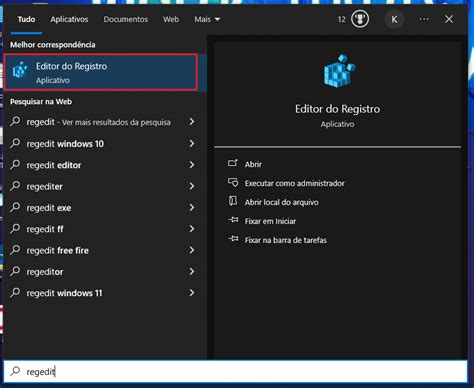The image size is (474, 388).
Task: Click the 'Pesquisar na Web' heading
Action: click(x=41, y=102)
